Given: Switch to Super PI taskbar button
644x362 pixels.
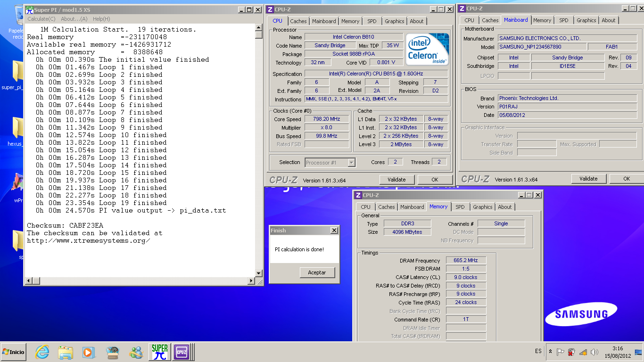Looking at the screenshot, I should tap(160, 352).
